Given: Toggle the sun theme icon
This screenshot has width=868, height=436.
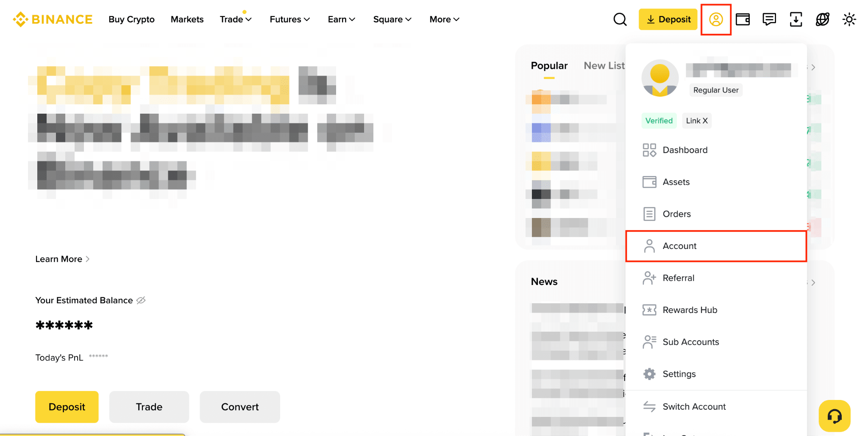Looking at the screenshot, I should [x=849, y=20].
